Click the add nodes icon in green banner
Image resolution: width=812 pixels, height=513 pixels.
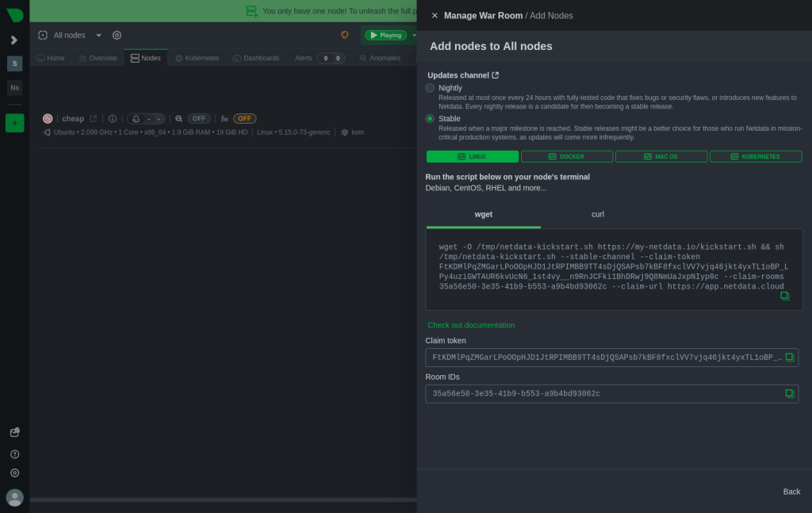251,11
